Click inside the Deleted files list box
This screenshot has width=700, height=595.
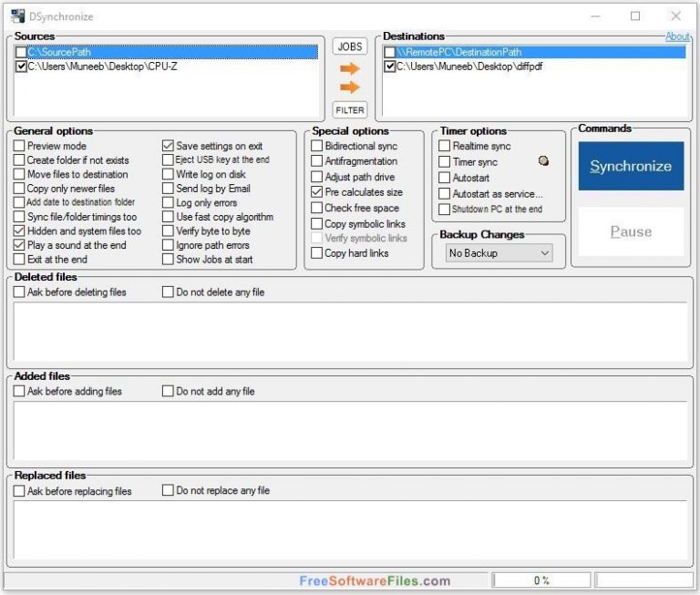(x=350, y=331)
